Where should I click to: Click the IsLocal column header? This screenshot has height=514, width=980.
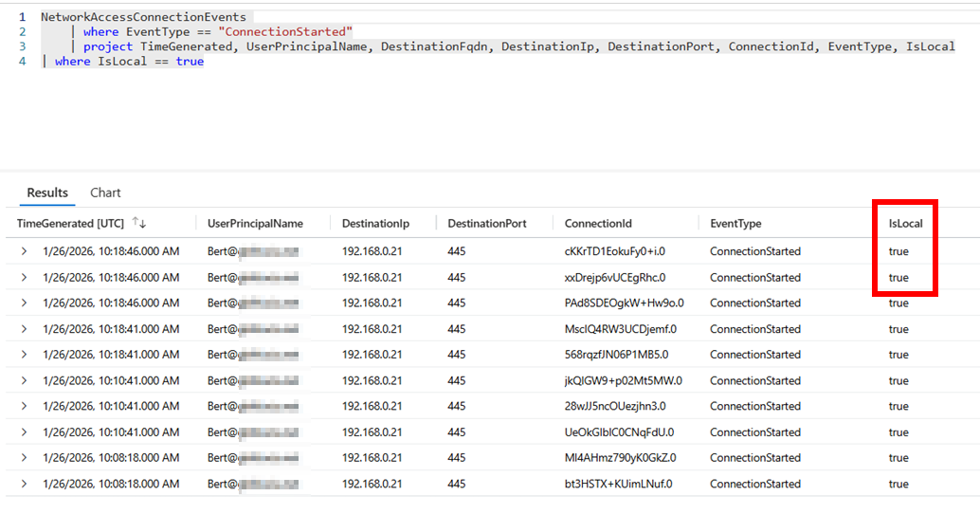[906, 223]
